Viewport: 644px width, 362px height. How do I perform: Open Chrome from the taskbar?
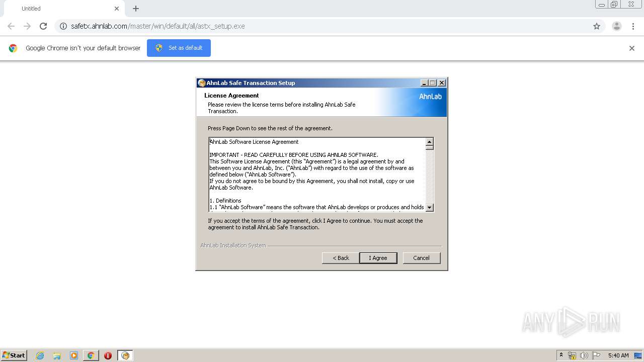[91, 355]
